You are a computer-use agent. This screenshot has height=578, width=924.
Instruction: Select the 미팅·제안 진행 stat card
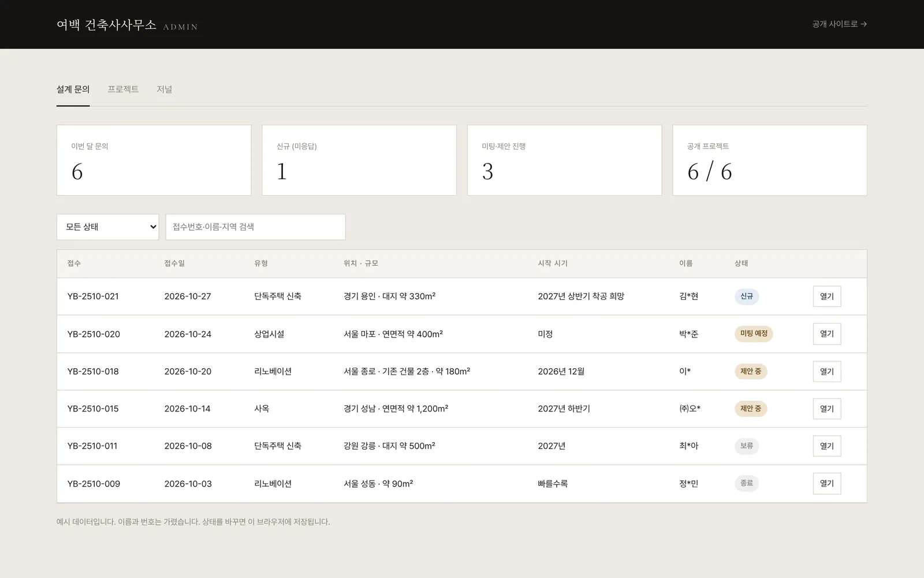point(564,160)
